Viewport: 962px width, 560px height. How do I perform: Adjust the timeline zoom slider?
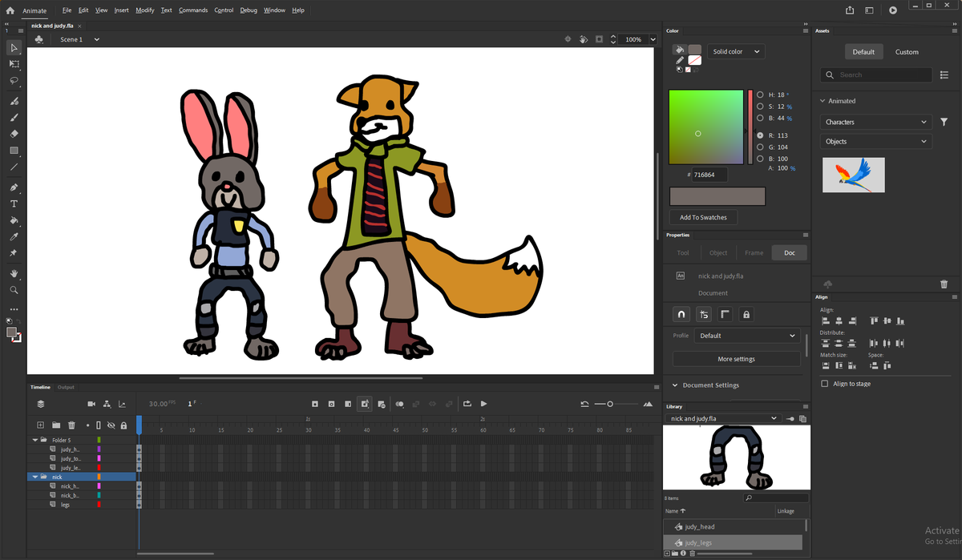tap(610, 404)
